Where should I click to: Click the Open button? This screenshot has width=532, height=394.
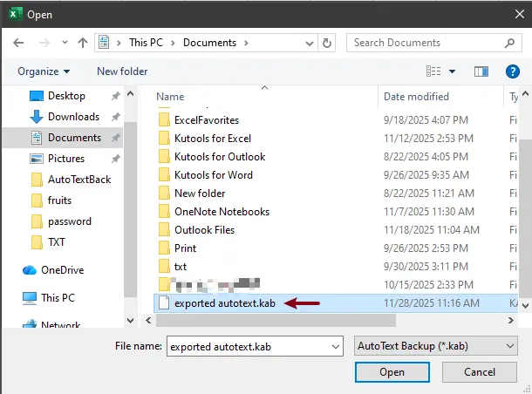pos(392,372)
